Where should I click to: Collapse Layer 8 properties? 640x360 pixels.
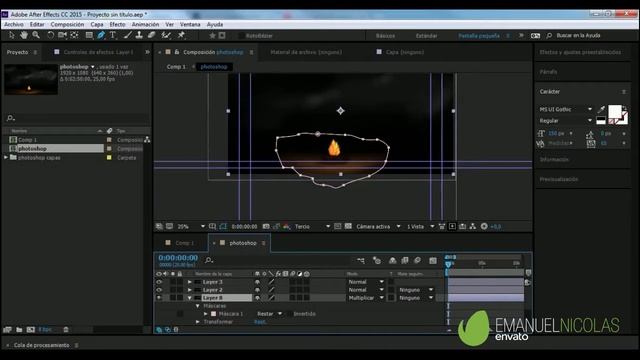point(190,298)
